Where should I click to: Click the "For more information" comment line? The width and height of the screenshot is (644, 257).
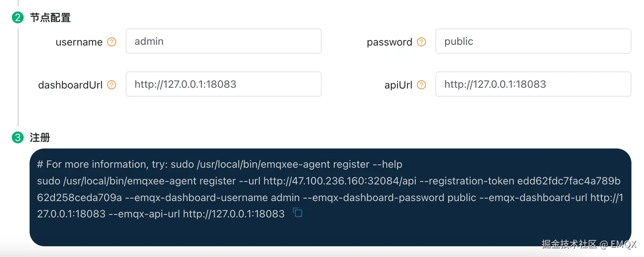coord(220,164)
